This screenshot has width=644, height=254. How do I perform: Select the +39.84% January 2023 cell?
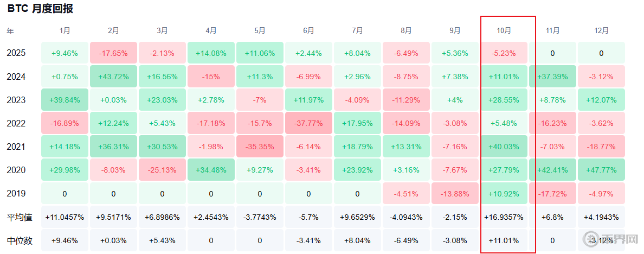pos(65,100)
